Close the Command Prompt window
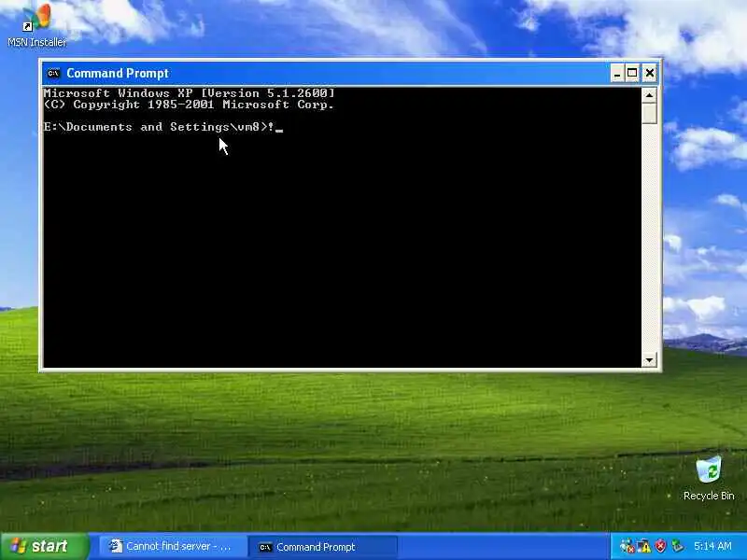Screen dimensions: 747x560 [x=649, y=74]
